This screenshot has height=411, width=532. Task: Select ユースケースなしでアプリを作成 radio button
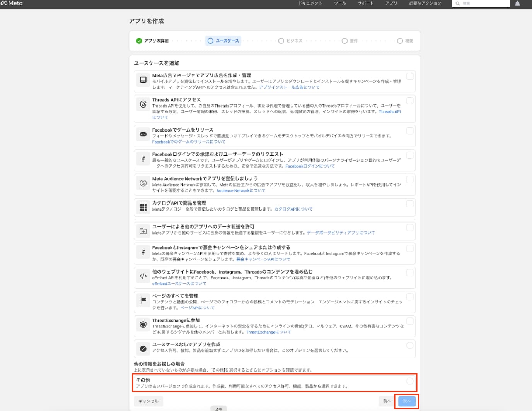coord(410,345)
